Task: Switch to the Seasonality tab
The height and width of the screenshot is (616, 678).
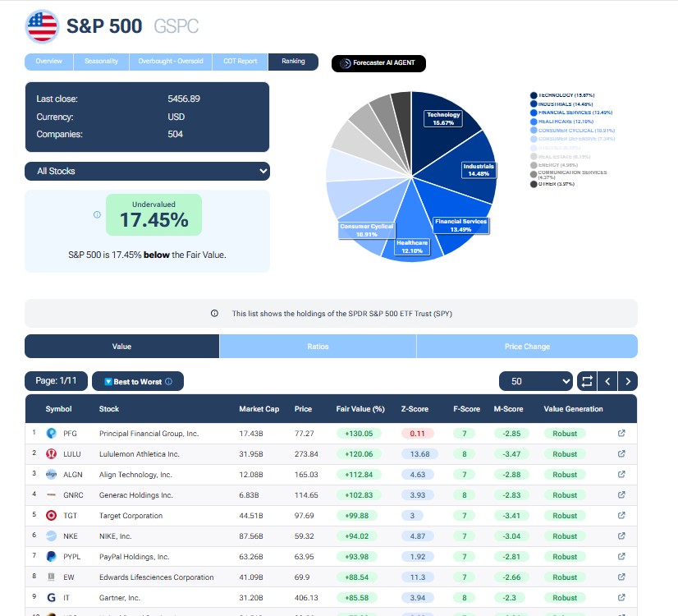Action: [102, 62]
